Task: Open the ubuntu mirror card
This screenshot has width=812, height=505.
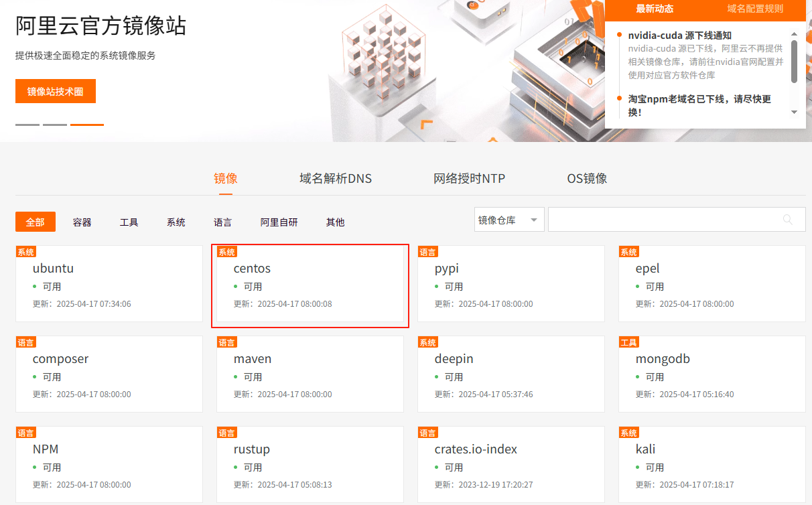Action: click(109, 283)
